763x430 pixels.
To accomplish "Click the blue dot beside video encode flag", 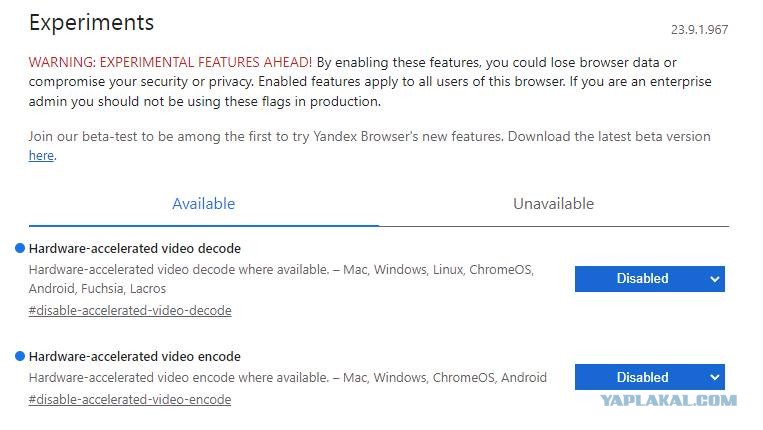I will point(20,357).
